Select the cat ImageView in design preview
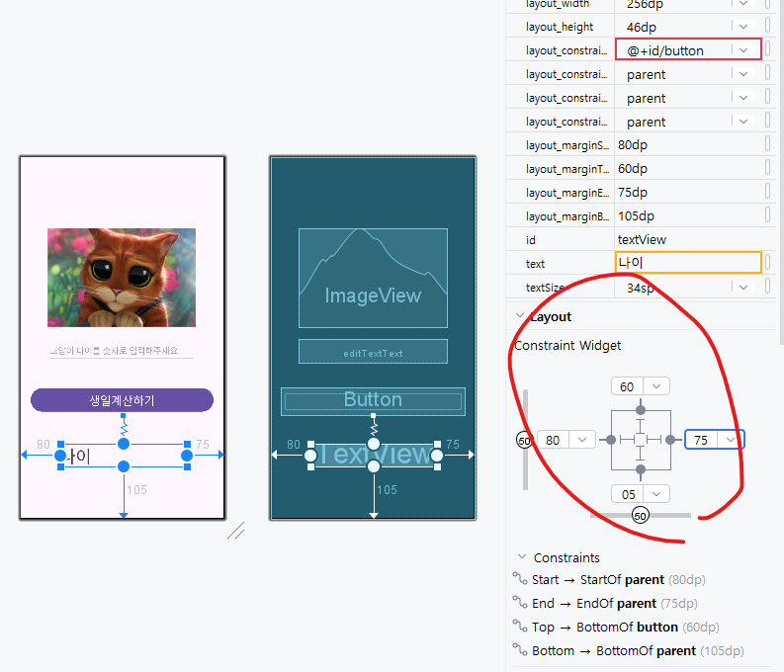The image size is (784, 672). tap(122, 278)
